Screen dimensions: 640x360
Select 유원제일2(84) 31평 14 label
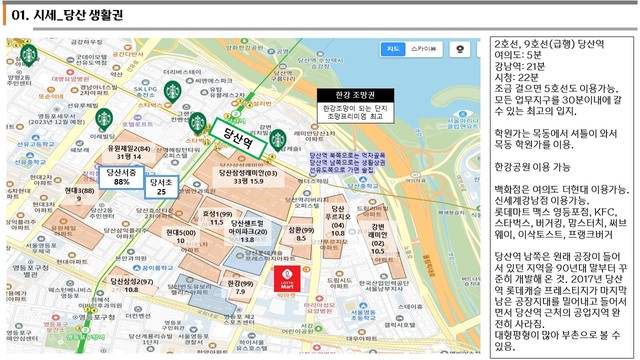tap(129, 152)
